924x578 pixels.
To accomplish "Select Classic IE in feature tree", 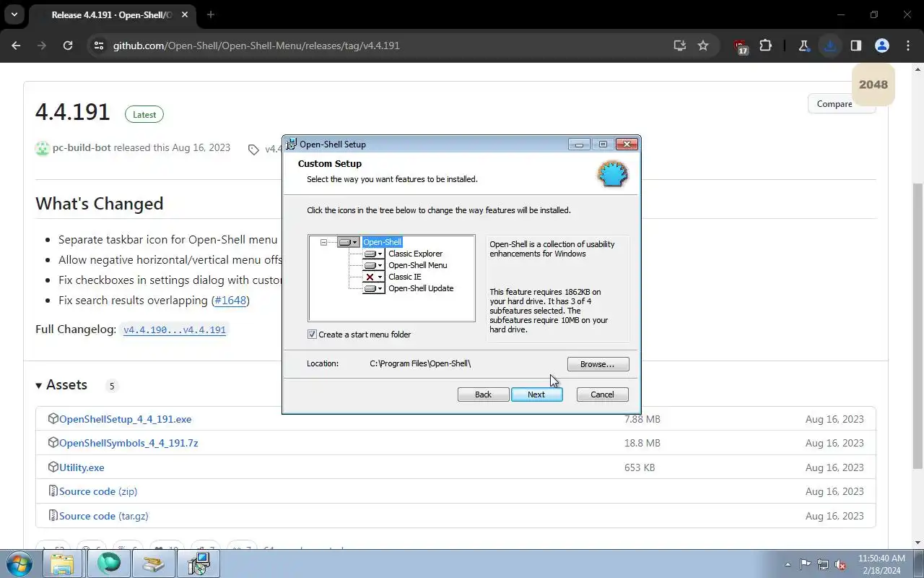I will pyautogui.click(x=404, y=277).
